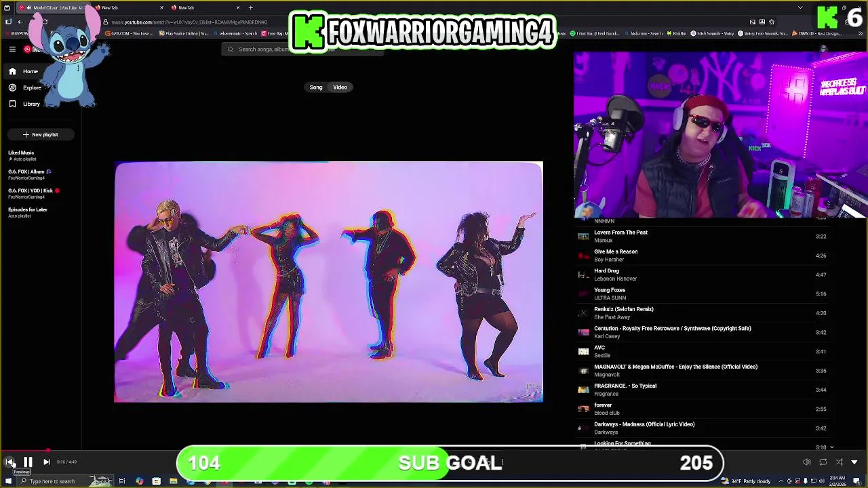Screen dimensions: 868x488
Task: Open the Episodes for Later playlist
Action: (41, 212)
